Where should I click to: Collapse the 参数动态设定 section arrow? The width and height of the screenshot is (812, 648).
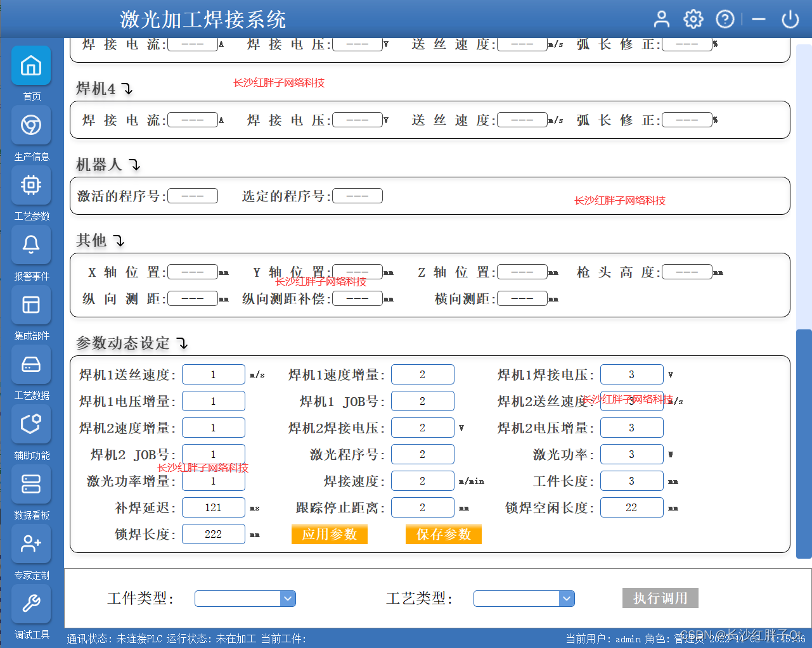click(183, 343)
